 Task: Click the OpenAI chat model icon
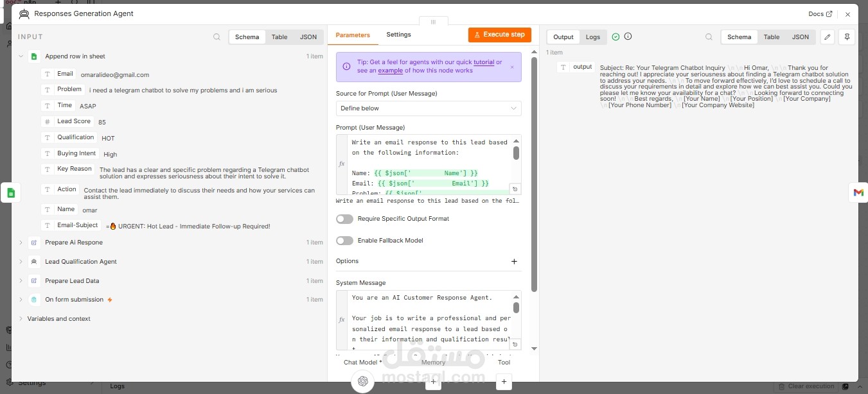click(x=363, y=381)
